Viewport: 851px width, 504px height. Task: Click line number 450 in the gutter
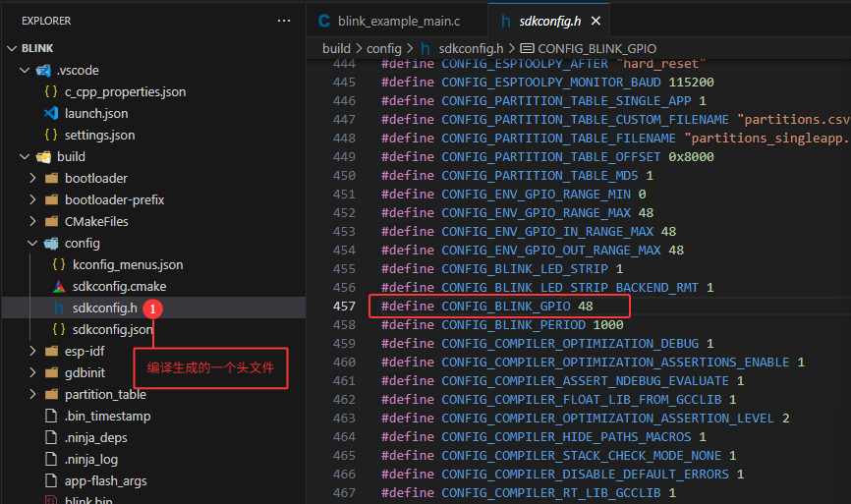coord(345,176)
